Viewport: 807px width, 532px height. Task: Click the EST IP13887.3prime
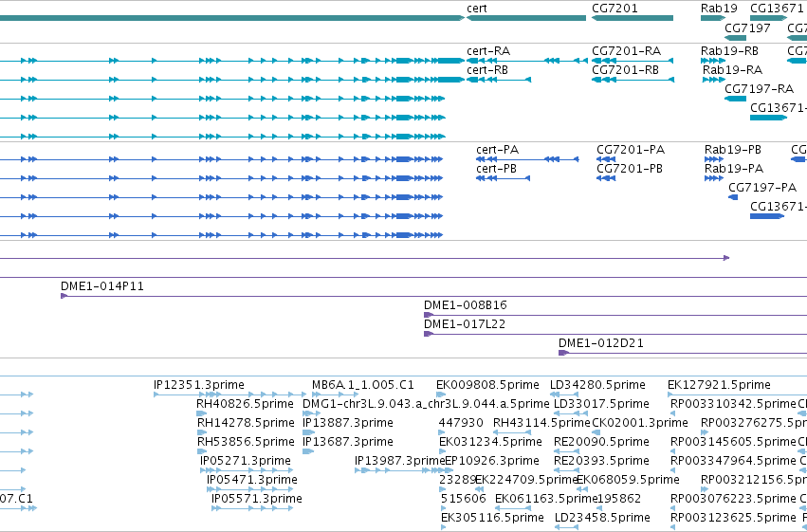coord(348,424)
